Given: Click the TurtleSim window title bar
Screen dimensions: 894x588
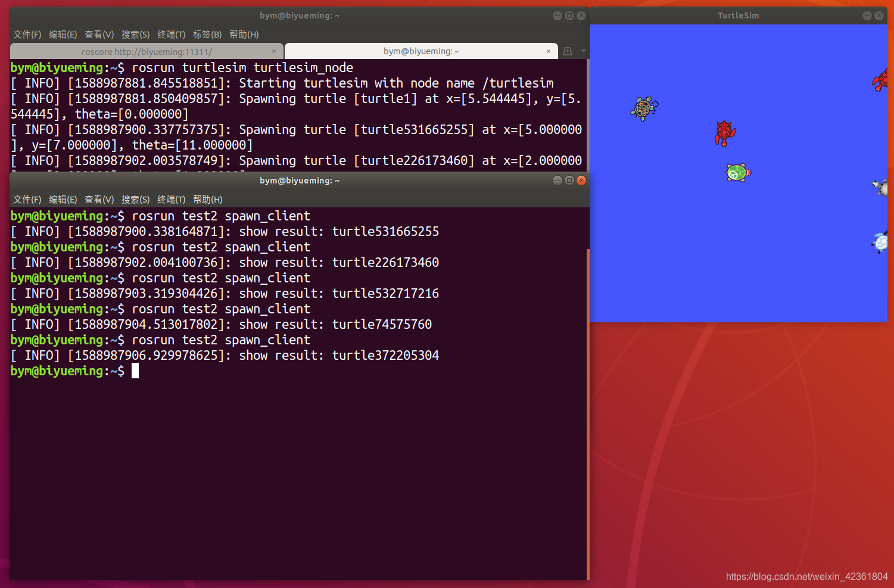Looking at the screenshot, I should tap(739, 15).
